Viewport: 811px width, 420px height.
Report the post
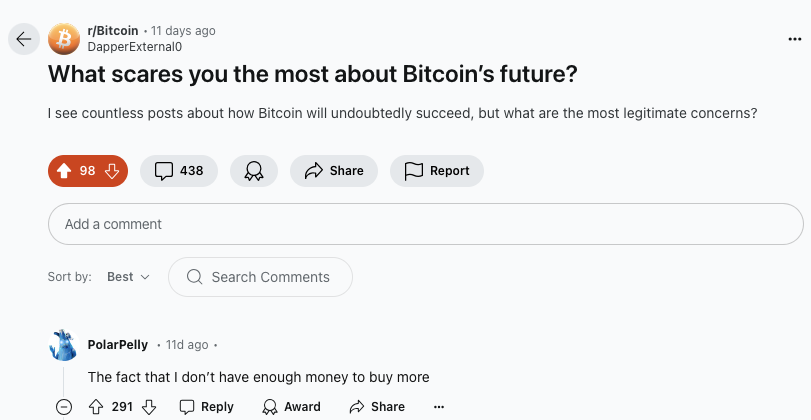point(437,171)
